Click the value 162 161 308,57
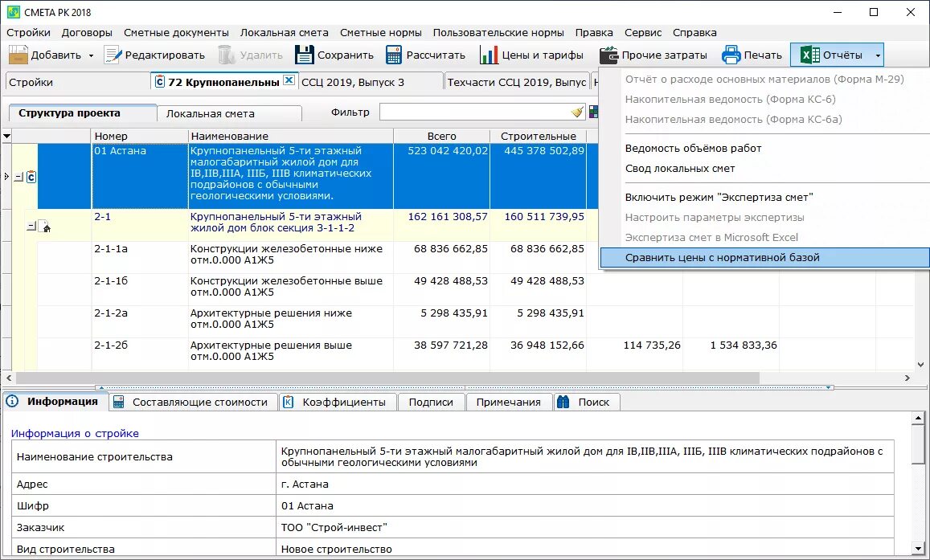The image size is (930, 560). point(448,216)
